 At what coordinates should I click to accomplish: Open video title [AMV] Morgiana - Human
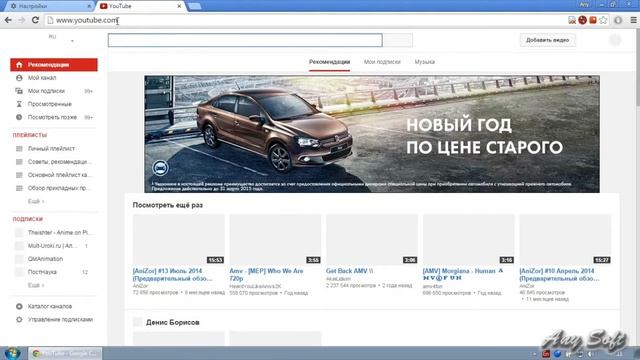[463, 274]
